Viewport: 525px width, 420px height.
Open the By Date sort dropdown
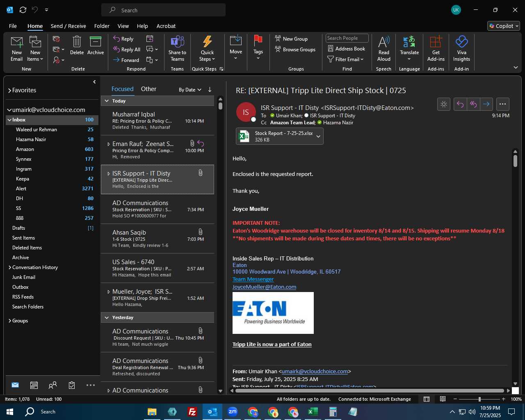tap(190, 90)
